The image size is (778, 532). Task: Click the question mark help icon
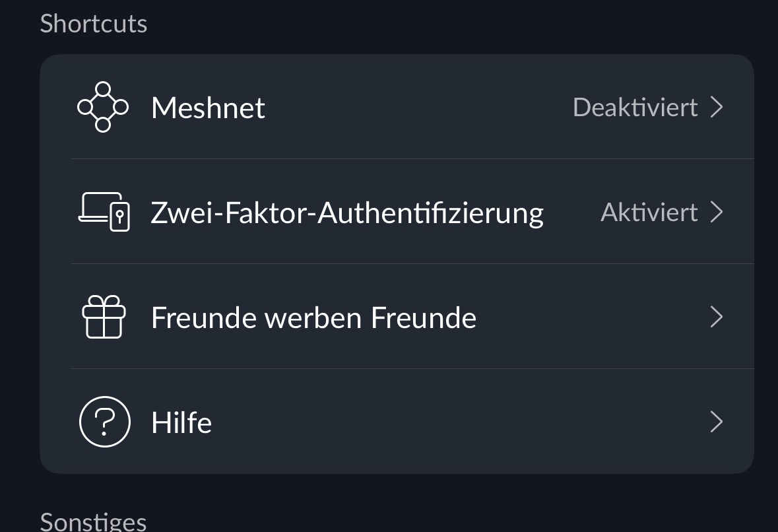click(x=104, y=422)
